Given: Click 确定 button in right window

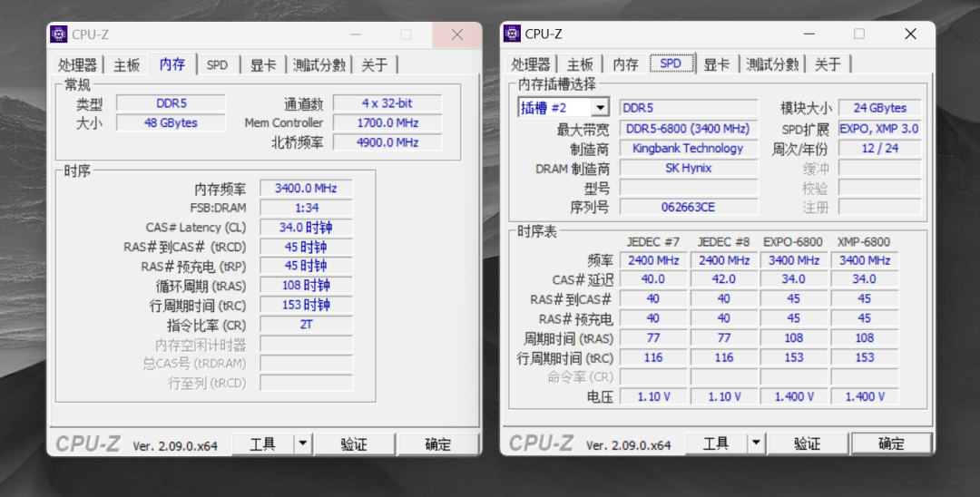Looking at the screenshot, I should point(891,443).
